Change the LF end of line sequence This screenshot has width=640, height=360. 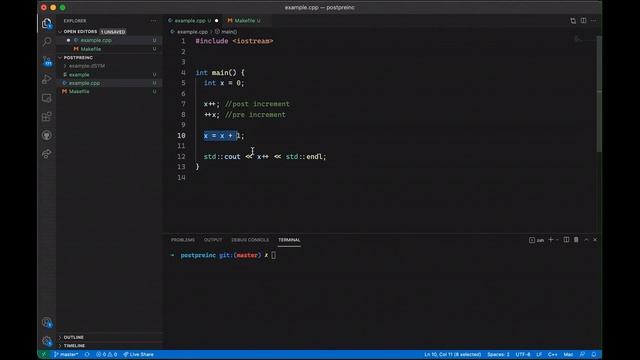click(539, 354)
